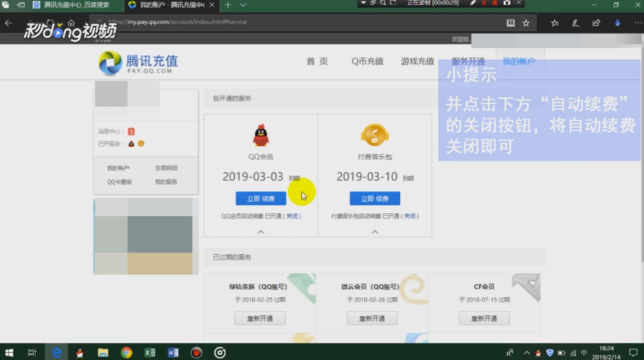Open Windows Start menu

(x=9, y=353)
